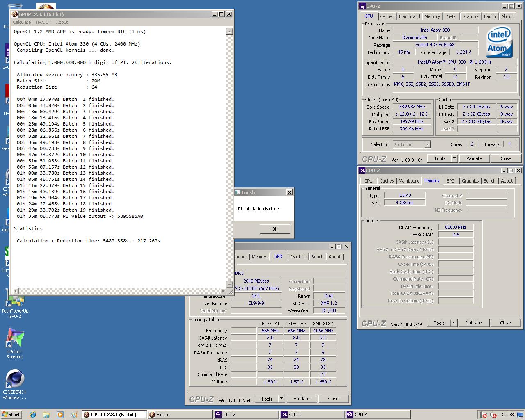Open the Calculate menu in GPUPI
Screen dimensions: 525x420
coord(22,22)
